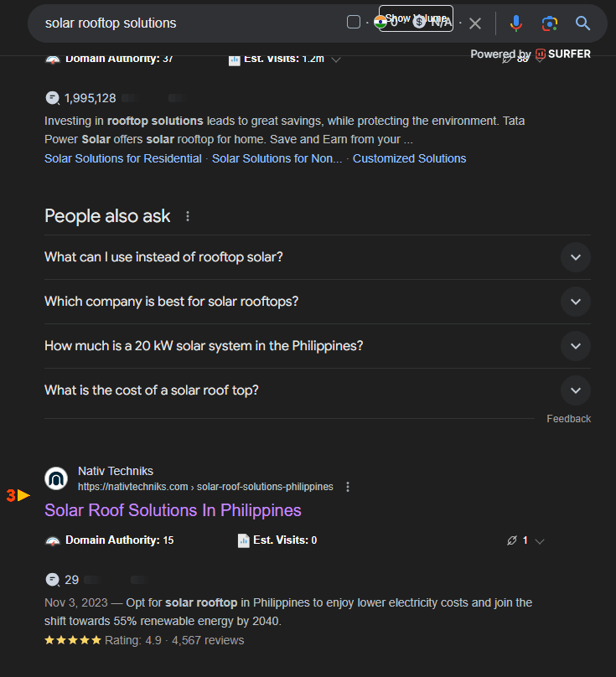Expand "Which company is best for solar rooftops?"
Viewport: 616px width, 677px height.
click(x=575, y=302)
